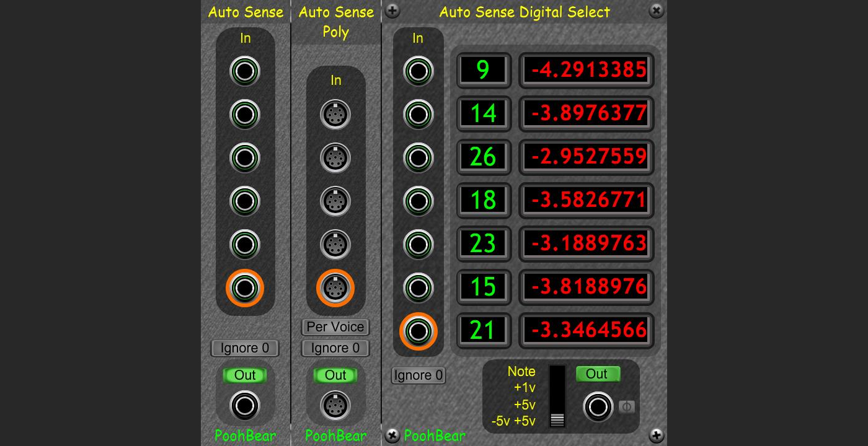Click the plus screw atop Auto Sense Digital Select
Viewport: 868px width, 446px height.
[x=392, y=11]
